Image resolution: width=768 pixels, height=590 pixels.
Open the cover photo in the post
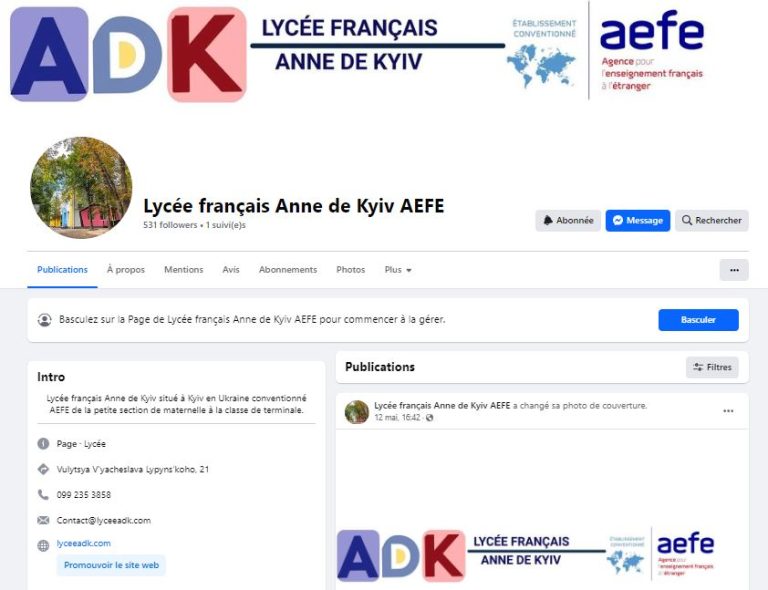pyautogui.click(x=542, y=510)
